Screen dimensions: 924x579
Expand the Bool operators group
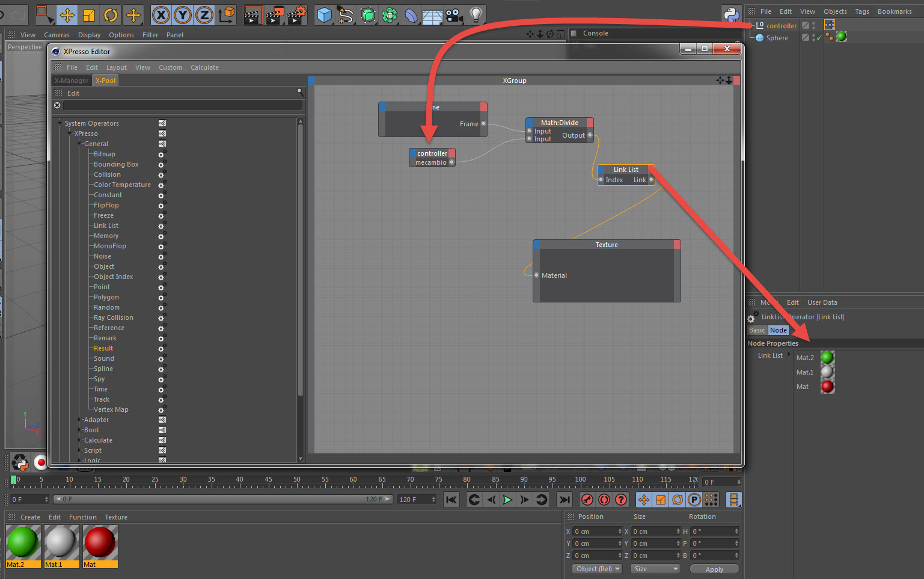click(79, 429)
